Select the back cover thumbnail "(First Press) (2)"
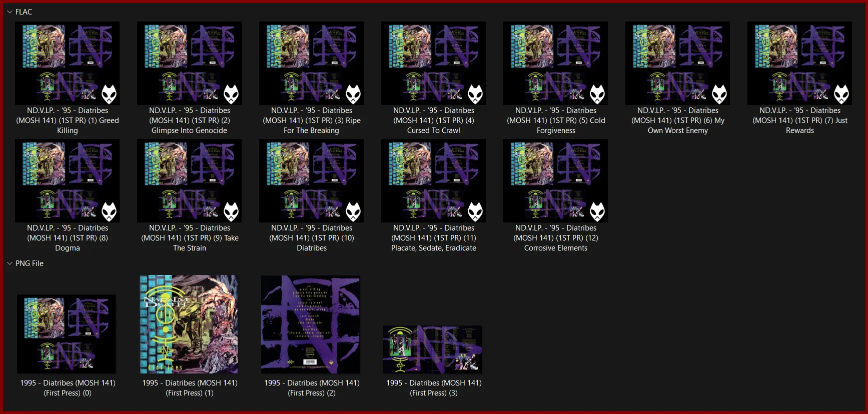The width and height of the screenshot is (868, 414). [x=311, y=324]
